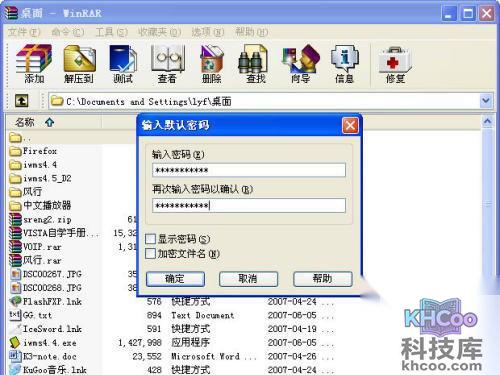Select the ivms4.4.exe application file

point(43,342)
